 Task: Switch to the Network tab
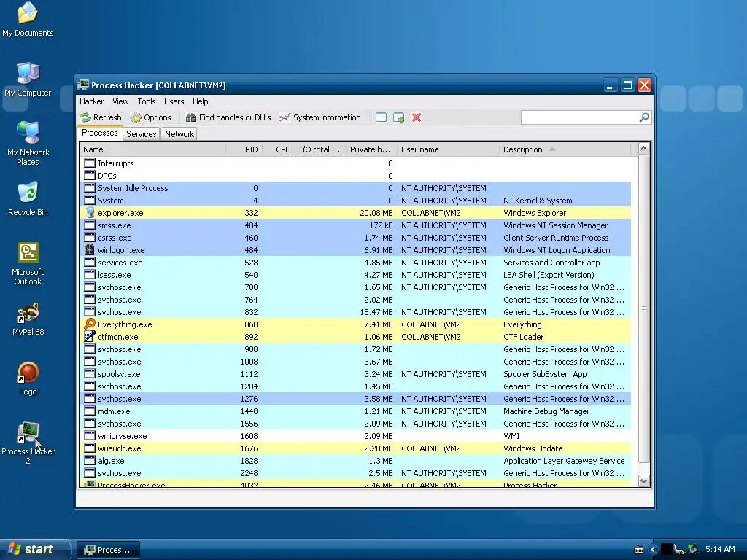(179, 134)
